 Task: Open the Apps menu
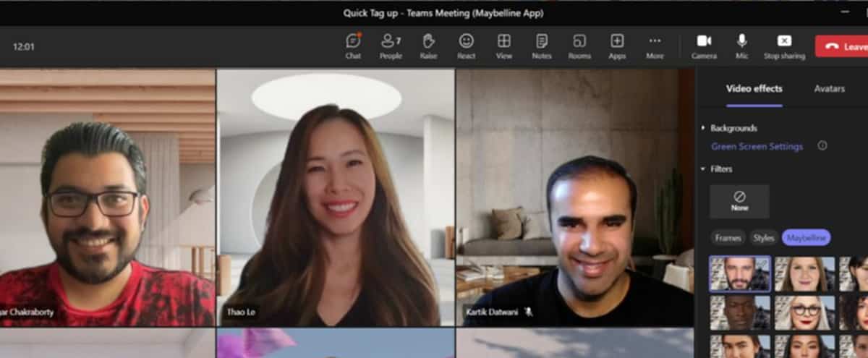click(617, 46)
